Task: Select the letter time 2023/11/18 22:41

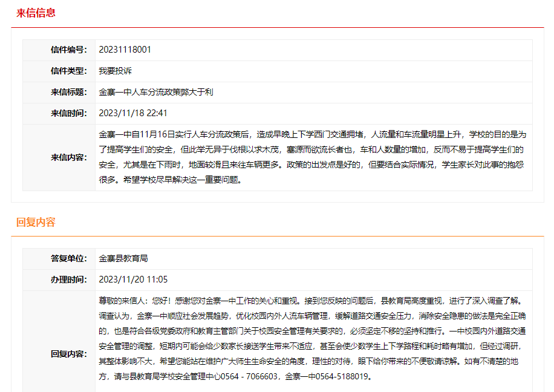Action: (x=133, y=113)
